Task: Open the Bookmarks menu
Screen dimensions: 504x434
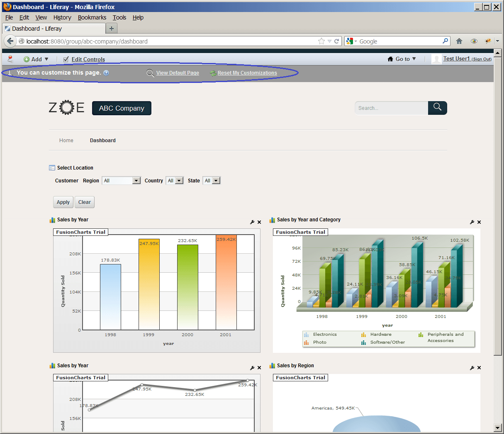Action: tap(92, 17)
